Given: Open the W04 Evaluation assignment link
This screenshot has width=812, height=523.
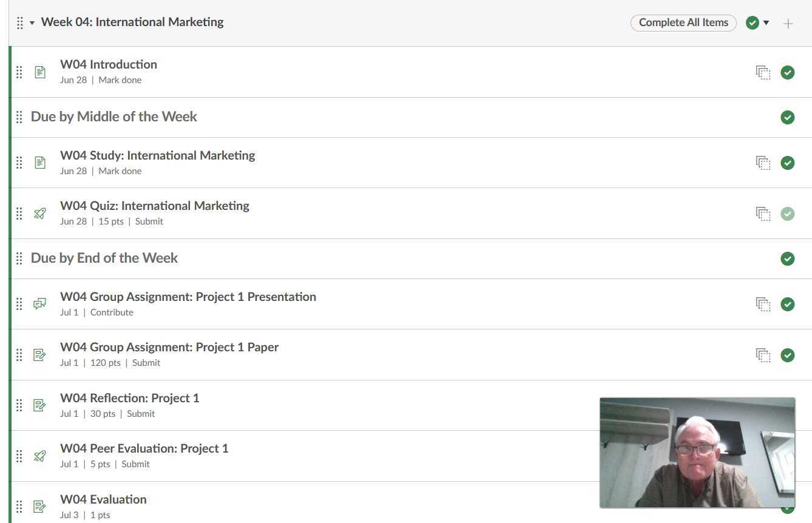Looking at the screenshot, I should click(x=103, y=499).
